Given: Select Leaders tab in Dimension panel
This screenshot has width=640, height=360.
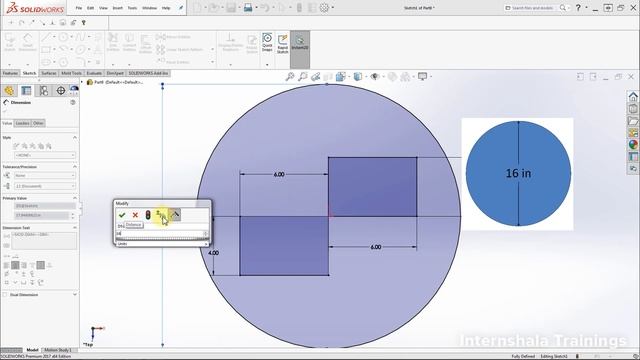Looking at the screenshot, I should coord(22,123).
